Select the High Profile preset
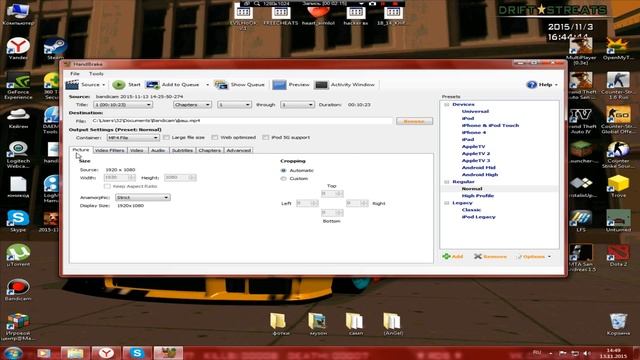Viewport: 640px width, 360px height. point(478,196)
